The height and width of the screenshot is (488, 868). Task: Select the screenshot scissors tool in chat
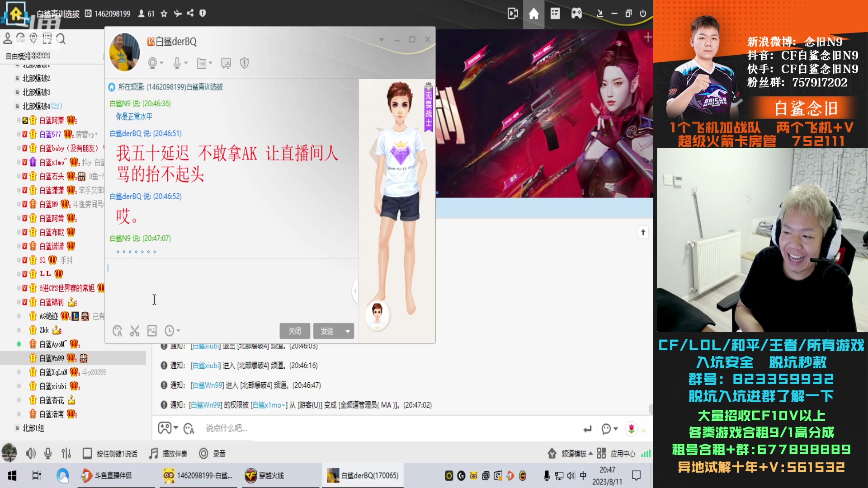point(135,331)
